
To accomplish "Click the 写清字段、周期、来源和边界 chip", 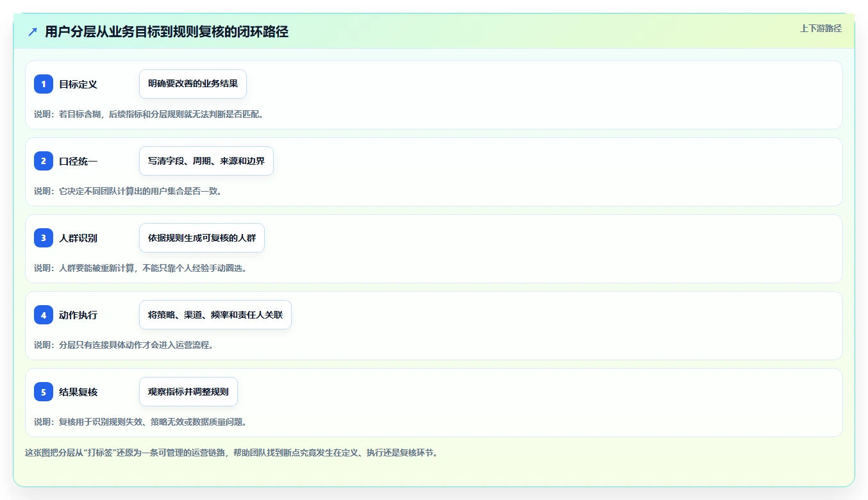I will pyautogui.click(x=206, y=161).
